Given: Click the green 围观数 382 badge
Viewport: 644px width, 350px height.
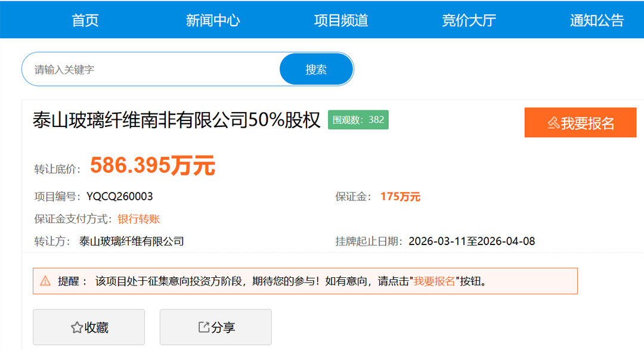Looking at the screenshot, I should 358,120.
